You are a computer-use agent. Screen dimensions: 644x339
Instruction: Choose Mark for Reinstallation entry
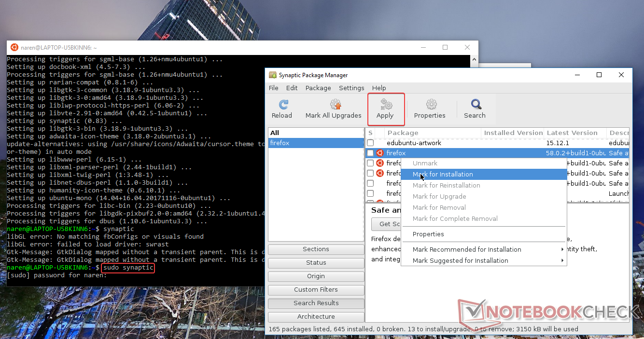[484, 185]
